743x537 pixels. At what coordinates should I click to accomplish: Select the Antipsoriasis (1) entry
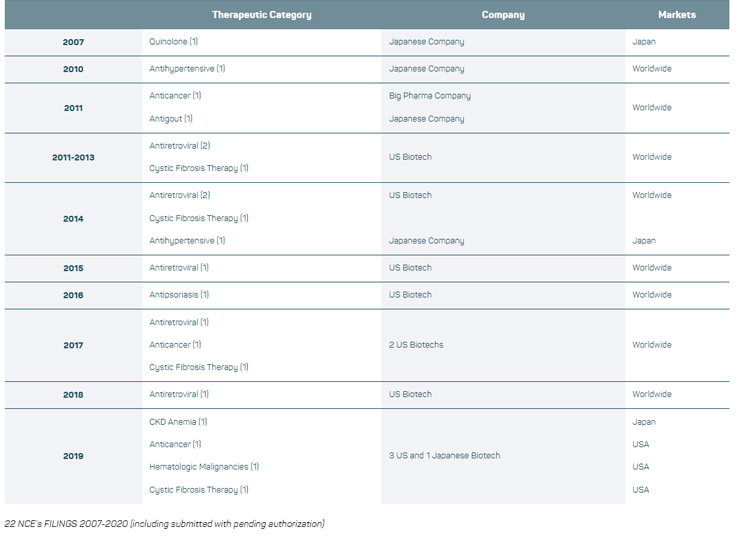pyautogui.click(x=179, y=295)
